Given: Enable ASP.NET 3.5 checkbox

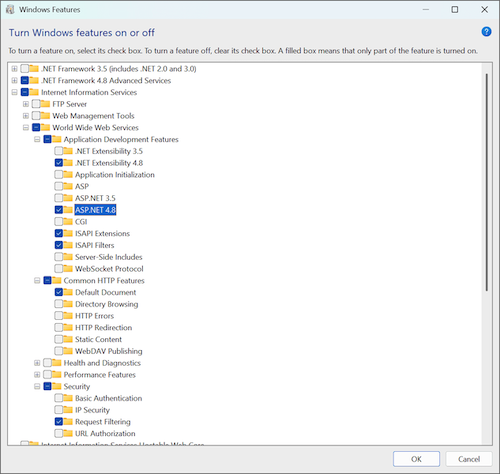Looking at the screenshot, I should [x=59, y=198].
